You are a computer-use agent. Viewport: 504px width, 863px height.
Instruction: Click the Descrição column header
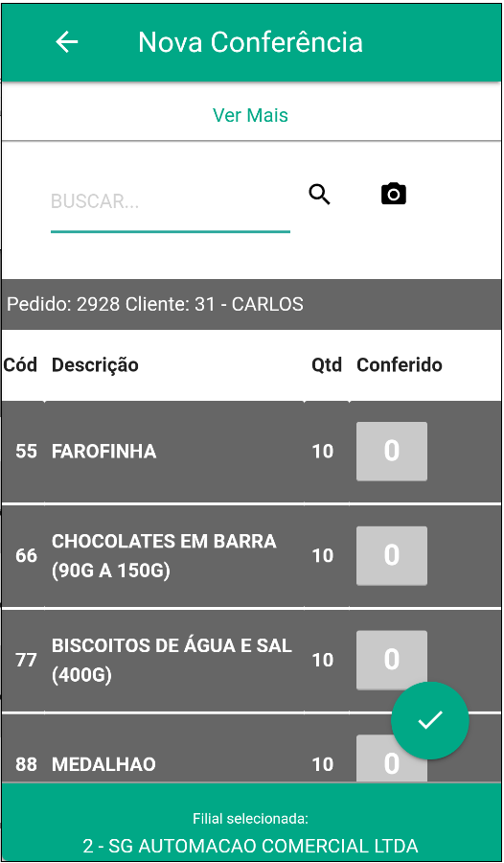point(95,365)
